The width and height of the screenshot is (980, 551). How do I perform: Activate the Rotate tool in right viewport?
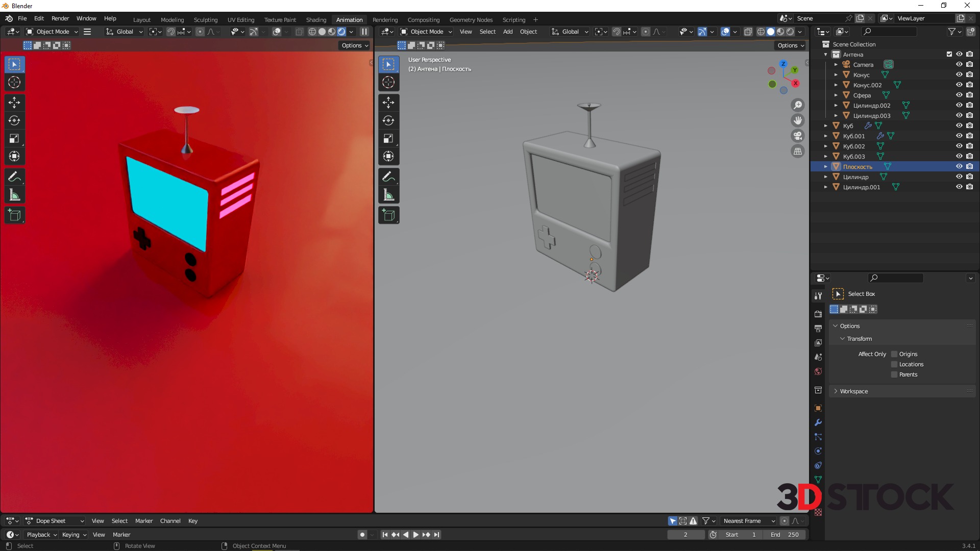[388, 121]
